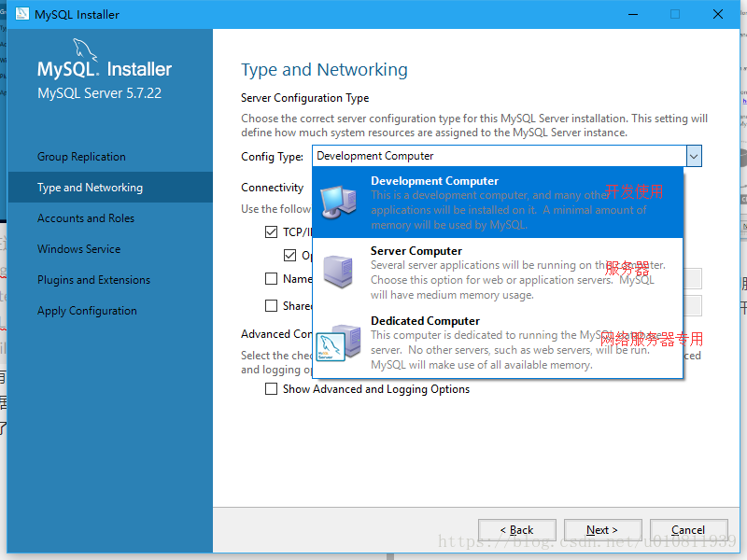Toggle the Open firewall port checkbox below TCP/IP
Image resolution: width=747 pixels, height=560 pixels.
pyautogui.click(x=289, y=255)
